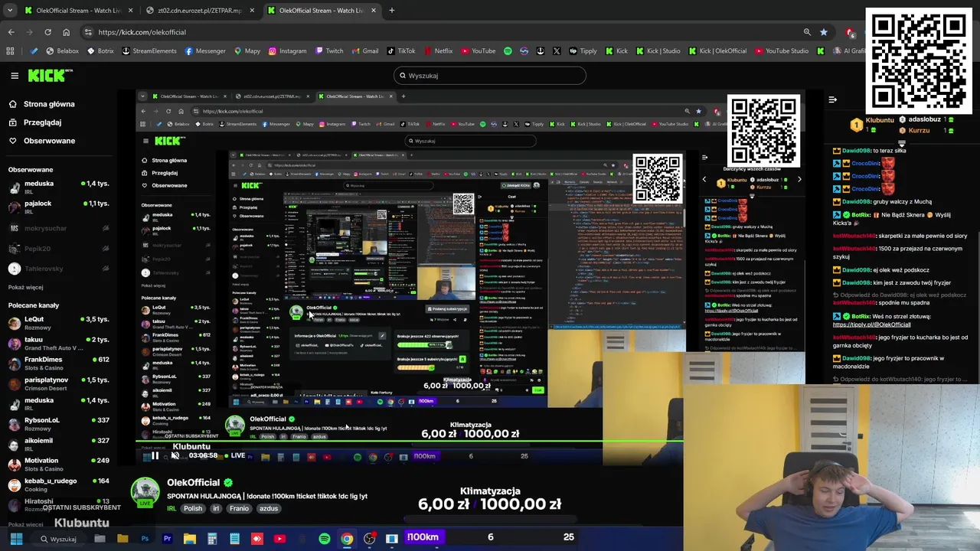This screenshot has height=551, width=980.
Task: Open Tahlerovsky offline channel
Action: [59, 269]
